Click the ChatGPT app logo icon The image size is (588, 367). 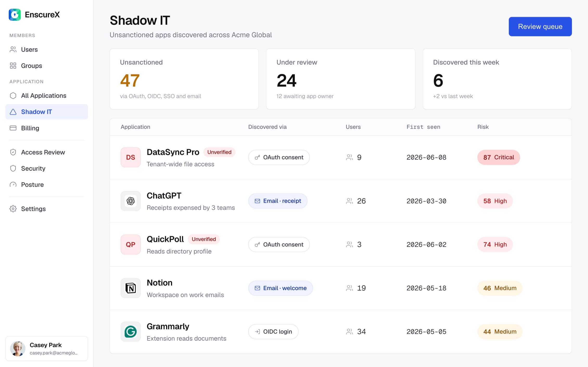pos(131,201)
